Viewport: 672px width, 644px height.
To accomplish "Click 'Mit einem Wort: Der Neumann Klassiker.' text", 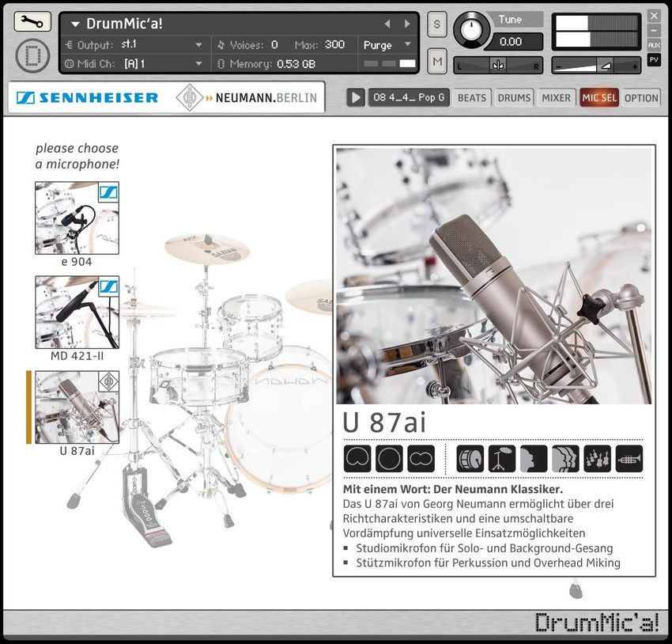I will tap(453, 489).
